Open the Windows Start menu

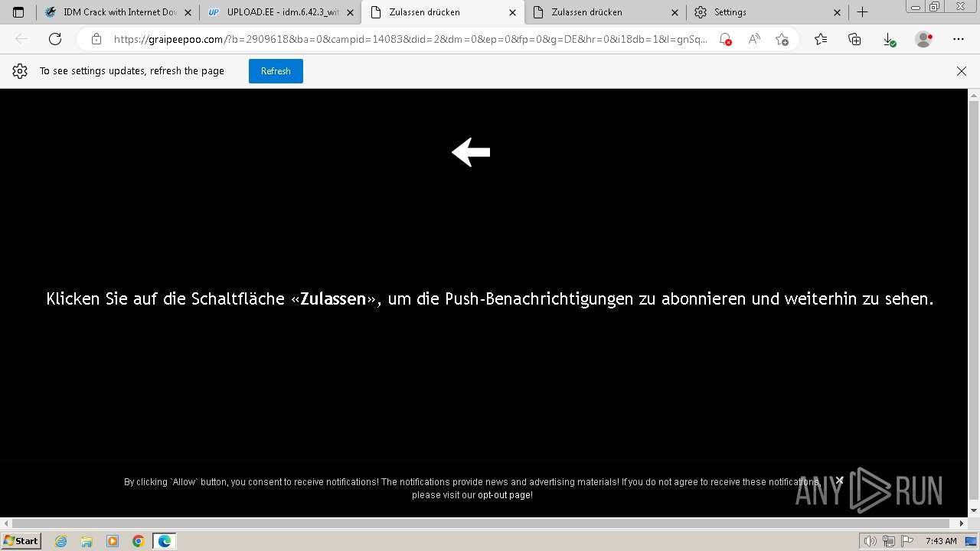coord(21,540)
